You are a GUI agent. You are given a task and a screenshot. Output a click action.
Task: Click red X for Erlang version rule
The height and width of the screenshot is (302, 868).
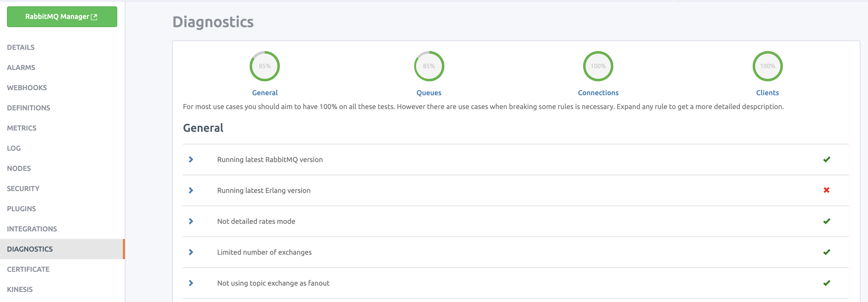(827, 190)
